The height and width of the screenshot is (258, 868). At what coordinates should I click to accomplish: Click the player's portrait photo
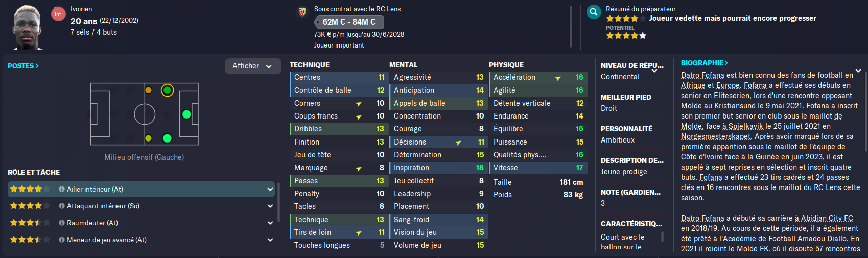(x=28, y=27)
